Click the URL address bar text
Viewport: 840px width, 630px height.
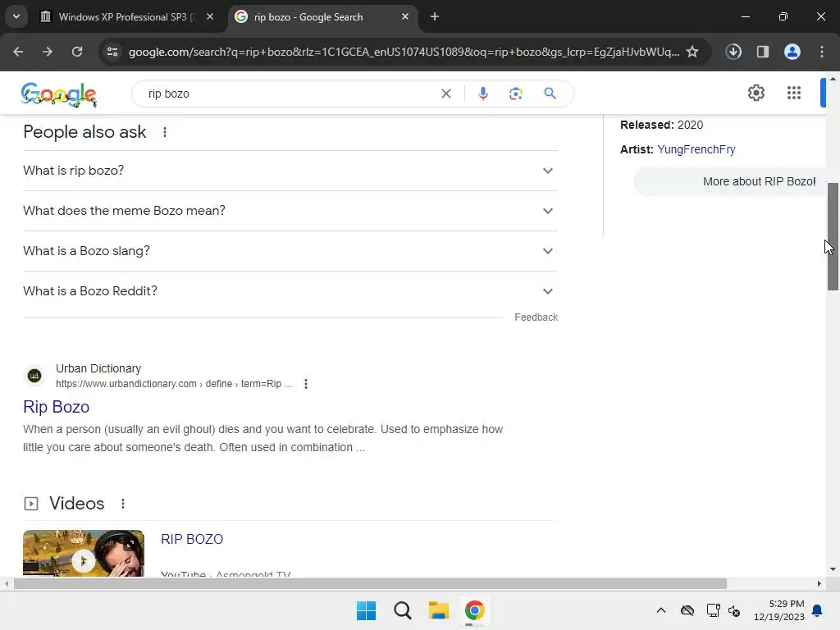(404, 52)
